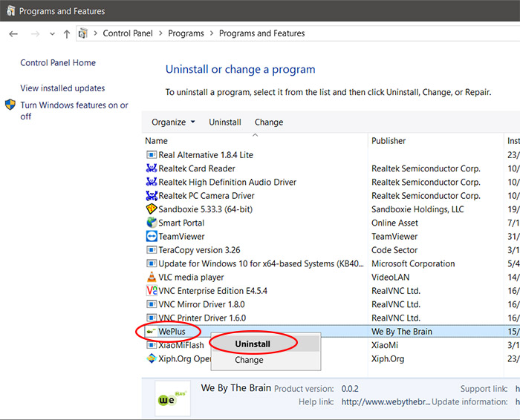Screen dimensions: 520x420
Task: Expand the recent locations chevron
Action: coord(51,34)
